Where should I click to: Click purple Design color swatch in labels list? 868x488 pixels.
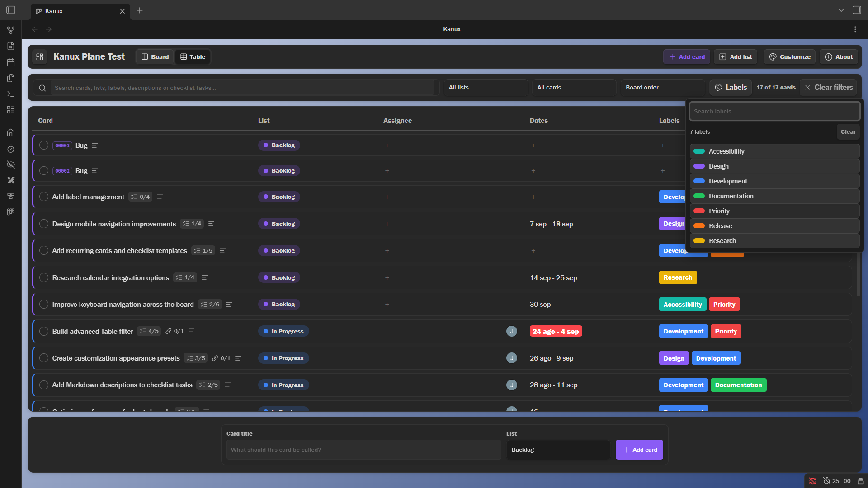[699, 166]
